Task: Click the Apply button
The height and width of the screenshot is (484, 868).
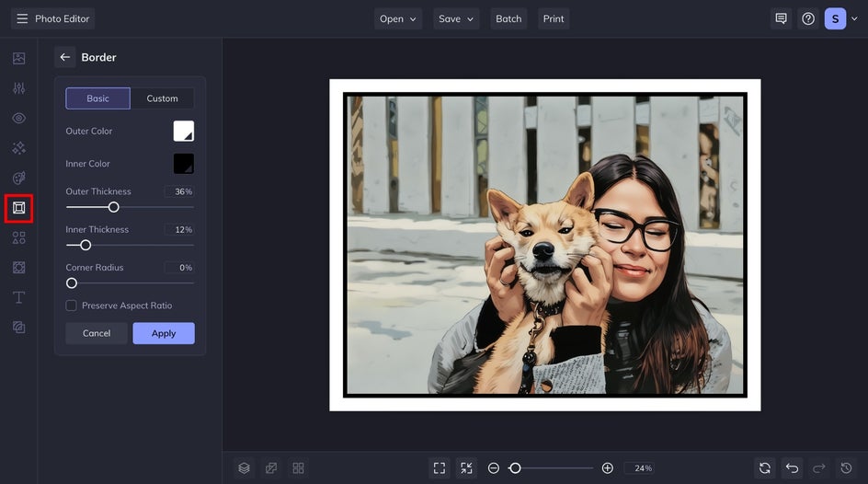Action: (164, 333)
